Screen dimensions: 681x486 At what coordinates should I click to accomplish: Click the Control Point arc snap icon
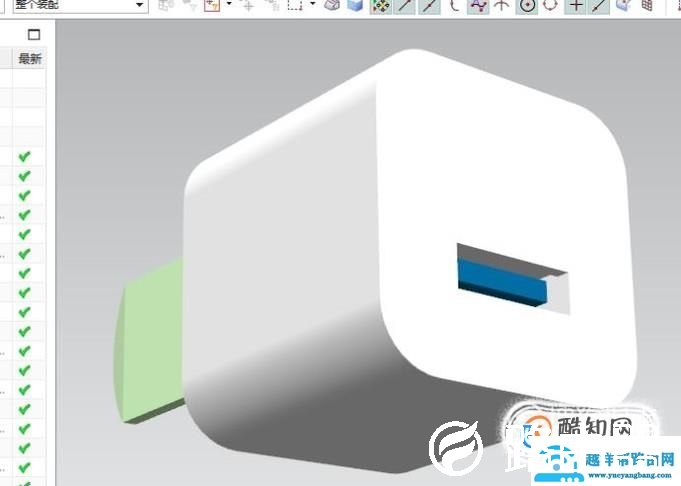455,6
